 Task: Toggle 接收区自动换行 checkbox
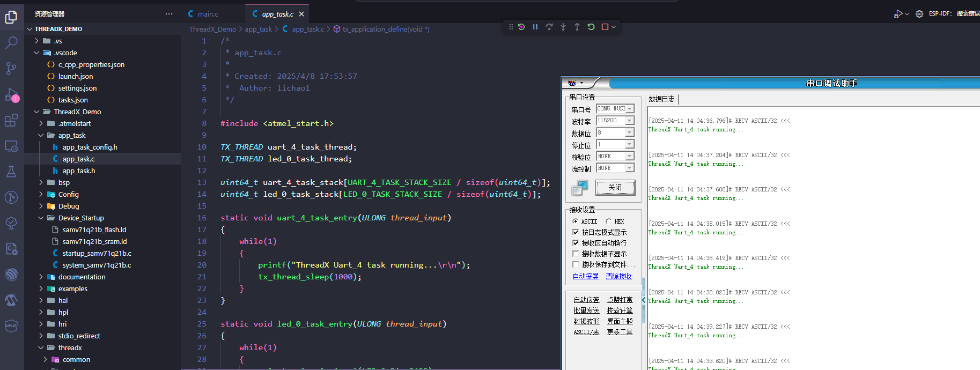point(576,243)
